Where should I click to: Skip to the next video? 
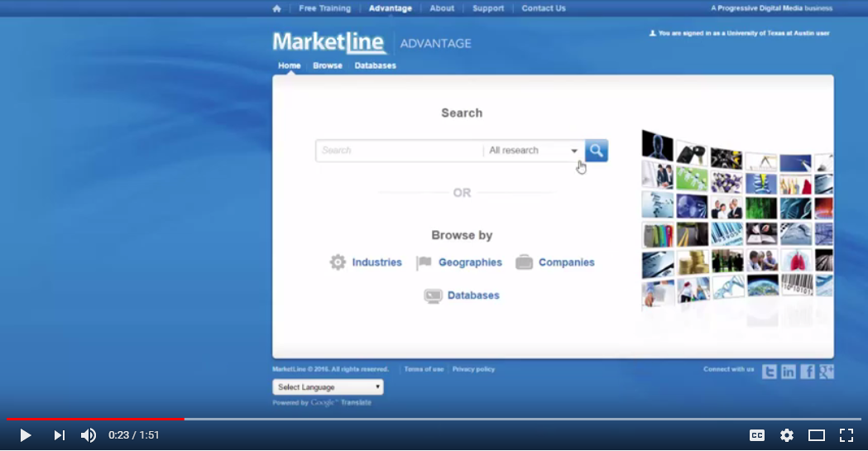click(59, 435)
